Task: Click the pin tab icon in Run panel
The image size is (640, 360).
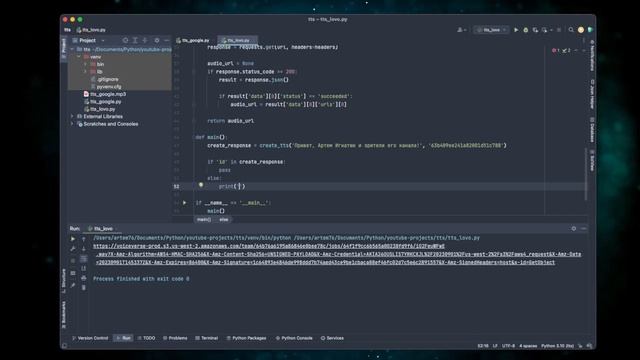Action: pyautogui.click(x=73, y=285)
